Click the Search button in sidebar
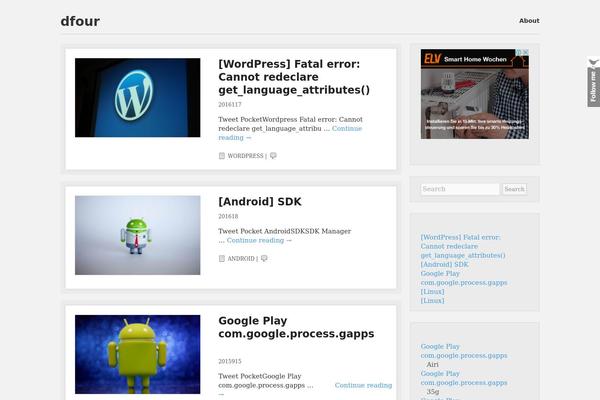Viewport: 600px width, 400px height. click(514, 189)
